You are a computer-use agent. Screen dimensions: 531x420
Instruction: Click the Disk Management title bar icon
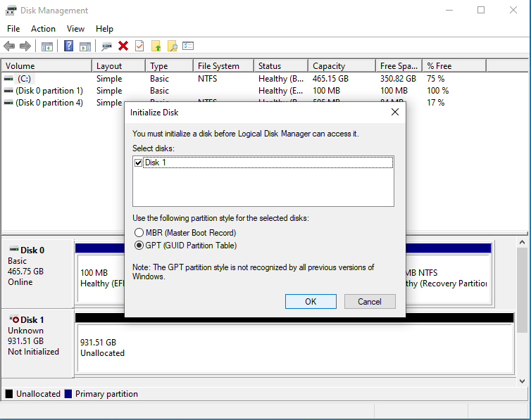click(11, 10)
